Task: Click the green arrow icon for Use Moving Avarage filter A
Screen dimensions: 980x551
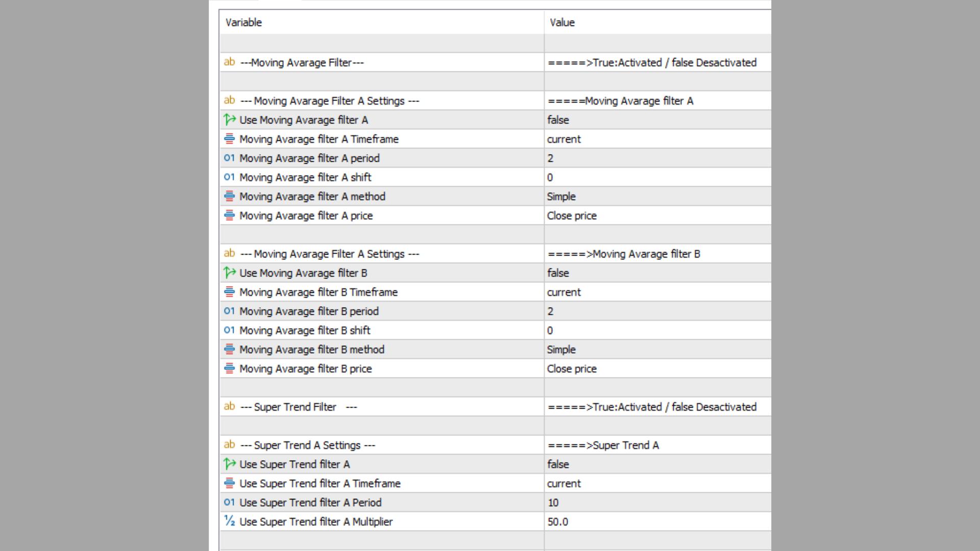Action: [230, 120]
